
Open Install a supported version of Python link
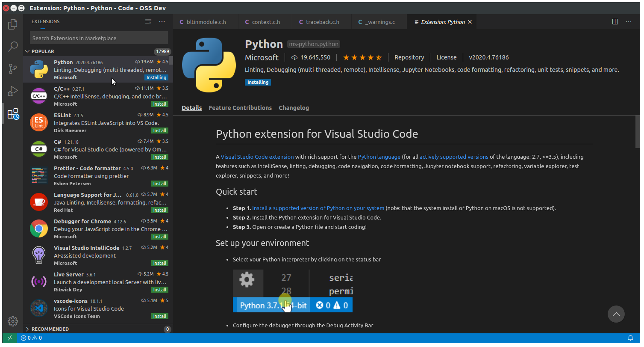coord(318,208)
